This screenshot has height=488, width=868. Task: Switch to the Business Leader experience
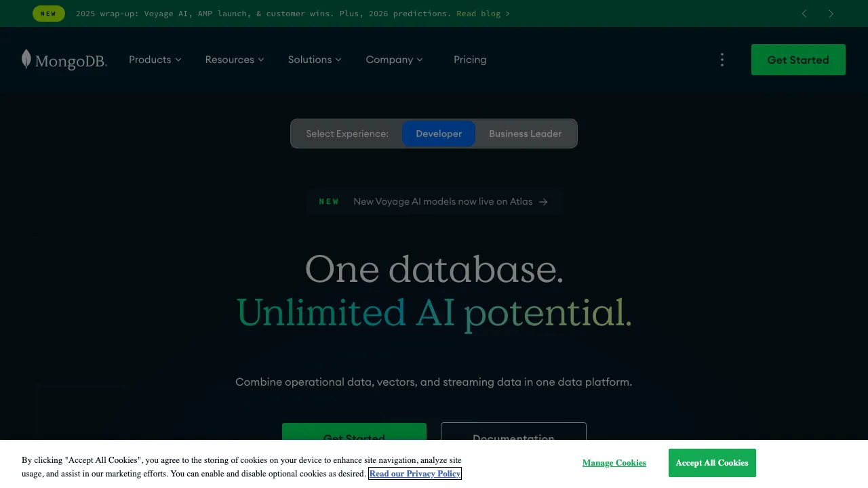point(525,134)
